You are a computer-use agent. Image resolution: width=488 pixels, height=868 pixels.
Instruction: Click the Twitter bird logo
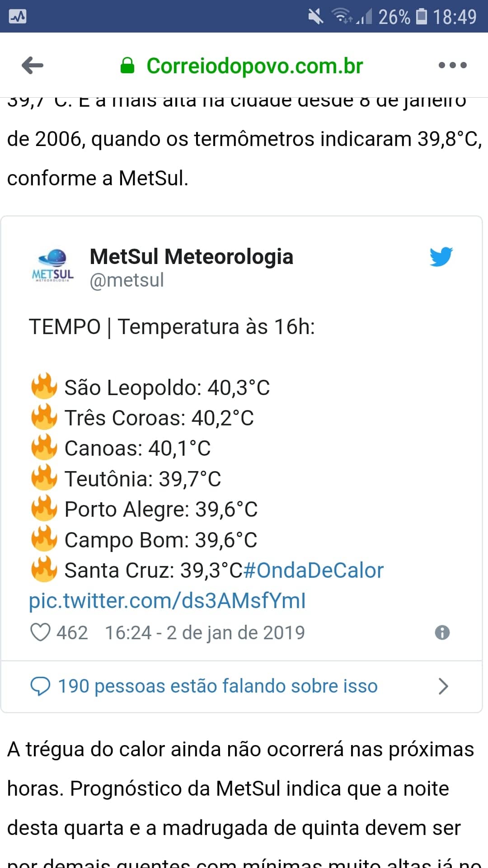[x=441, y=257]
